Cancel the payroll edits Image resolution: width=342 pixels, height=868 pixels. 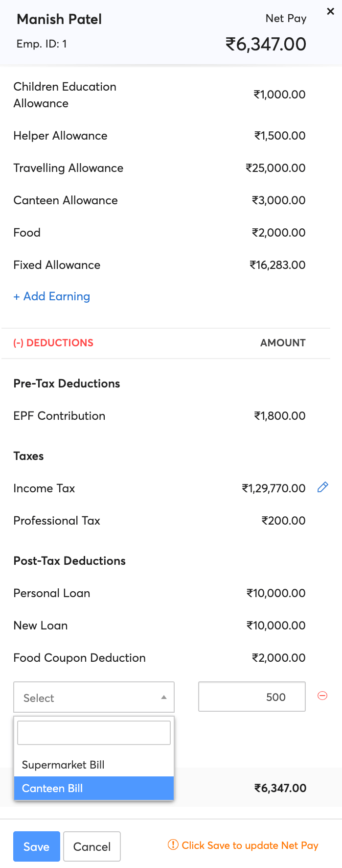coord(91,846)
